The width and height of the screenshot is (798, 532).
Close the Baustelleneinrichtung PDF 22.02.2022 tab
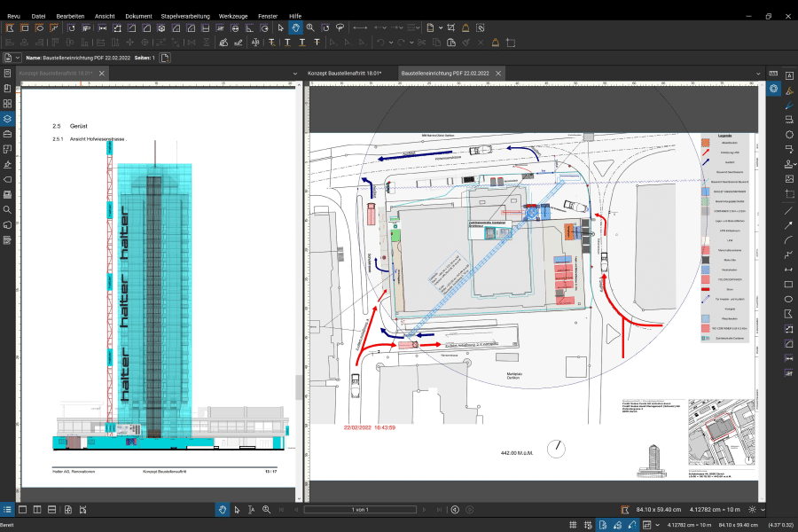(498, 74)
